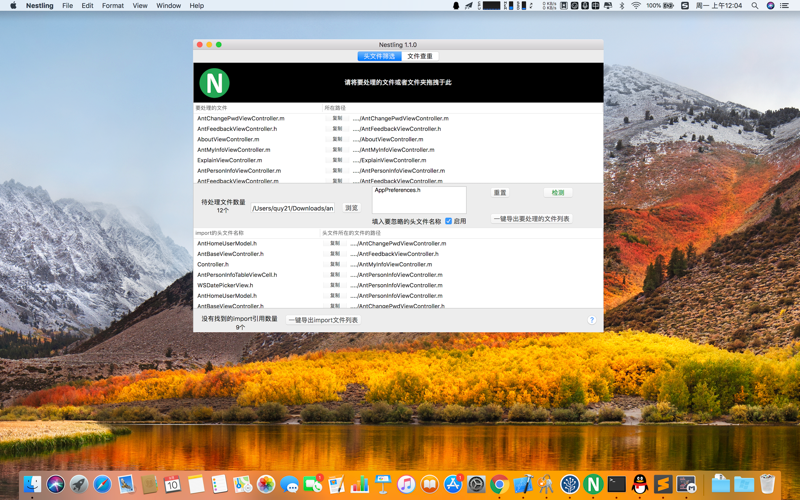Switch to the 文件查重 tab
This screenshot has height=500, width=800.
(x=420, y=56)
